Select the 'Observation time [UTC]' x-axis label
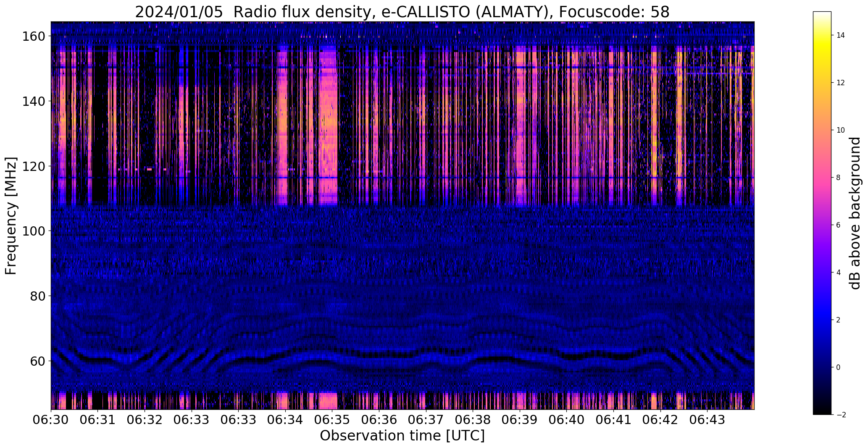868x448 pixels. (402, 436)
